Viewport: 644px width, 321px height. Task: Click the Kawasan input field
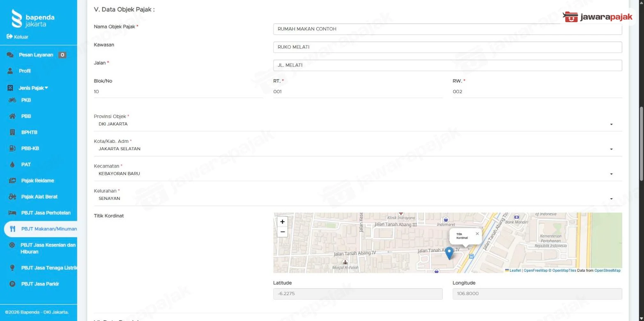tap(447, 47)
